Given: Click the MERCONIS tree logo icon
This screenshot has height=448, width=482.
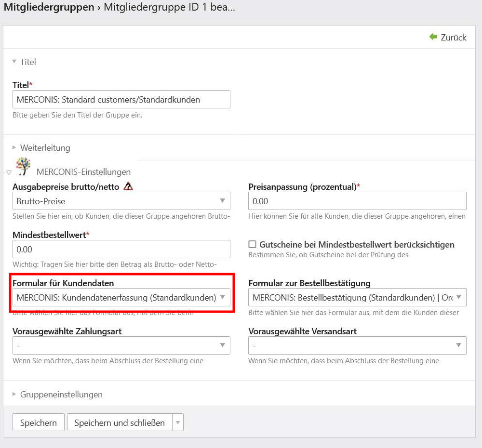Looking at the screenshot, I should coord(23,166).
